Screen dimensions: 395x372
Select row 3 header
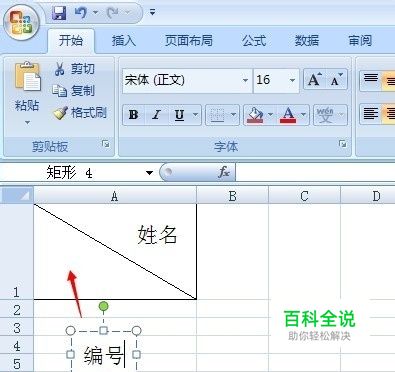(16, 327)
